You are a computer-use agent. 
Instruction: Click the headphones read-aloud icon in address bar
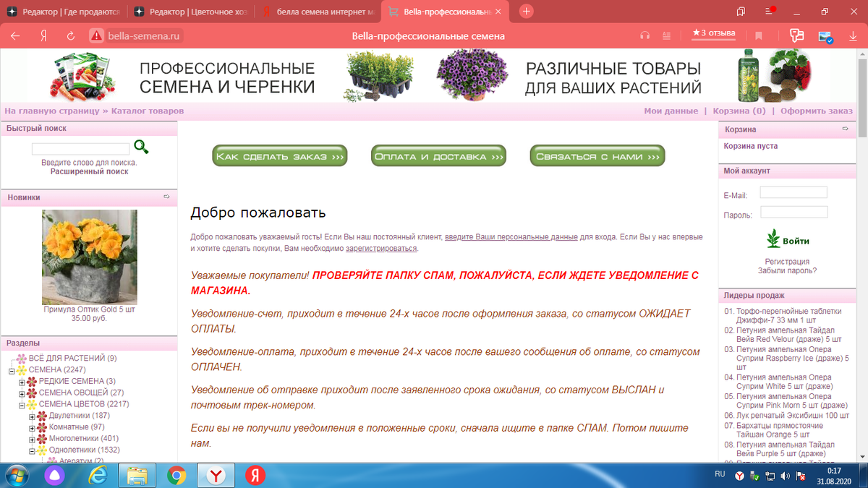645,35
